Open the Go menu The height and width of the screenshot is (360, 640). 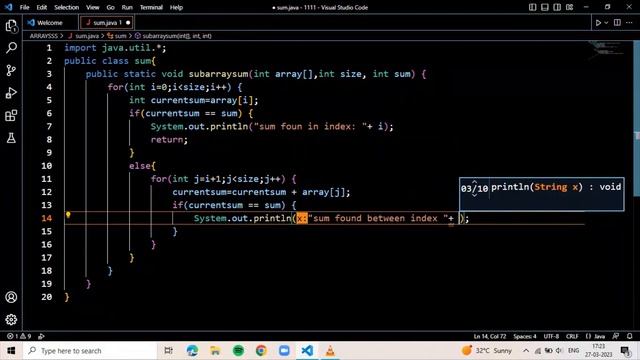tap(111, 7)
